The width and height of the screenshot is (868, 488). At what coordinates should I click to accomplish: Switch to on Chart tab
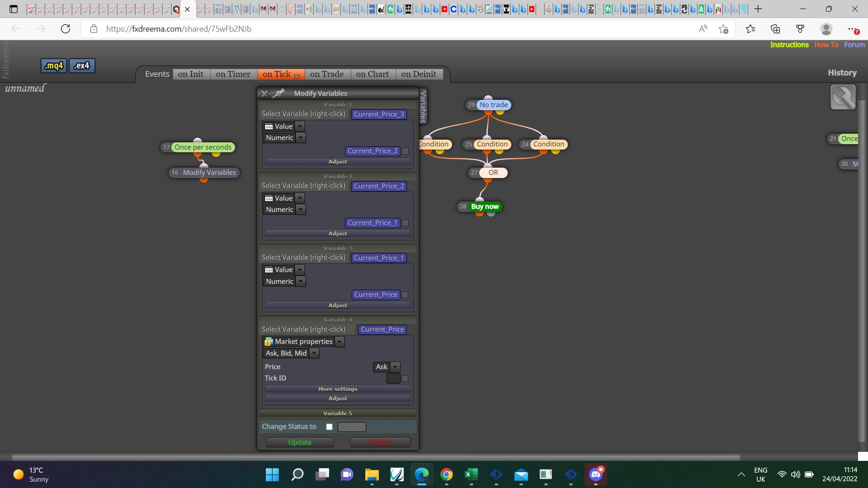click(x=372, y=74)
